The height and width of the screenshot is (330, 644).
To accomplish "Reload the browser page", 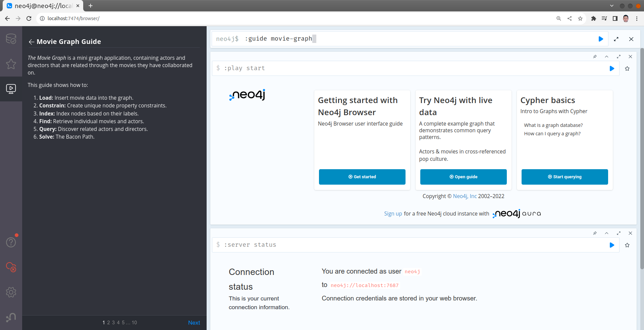I will coord(29,18).
